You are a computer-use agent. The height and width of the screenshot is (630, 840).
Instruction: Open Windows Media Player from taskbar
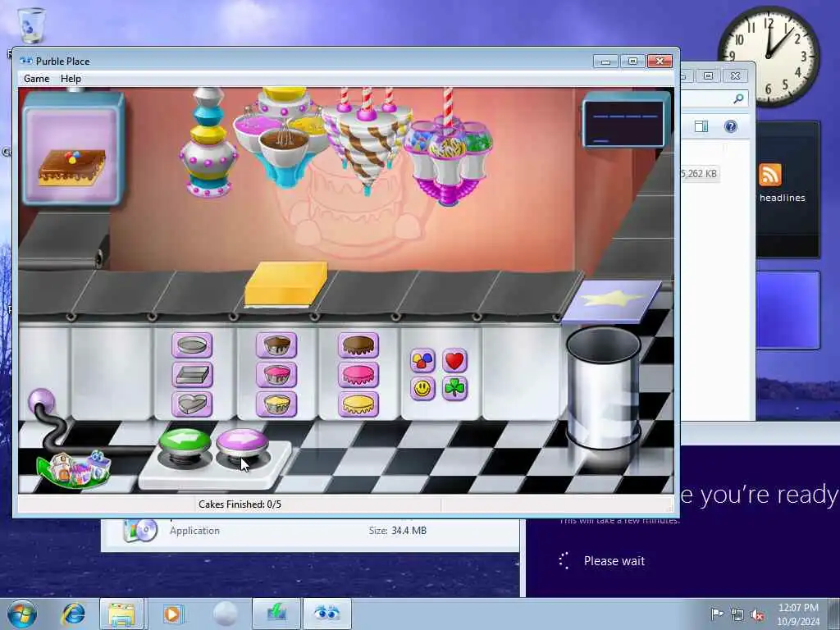172,614
